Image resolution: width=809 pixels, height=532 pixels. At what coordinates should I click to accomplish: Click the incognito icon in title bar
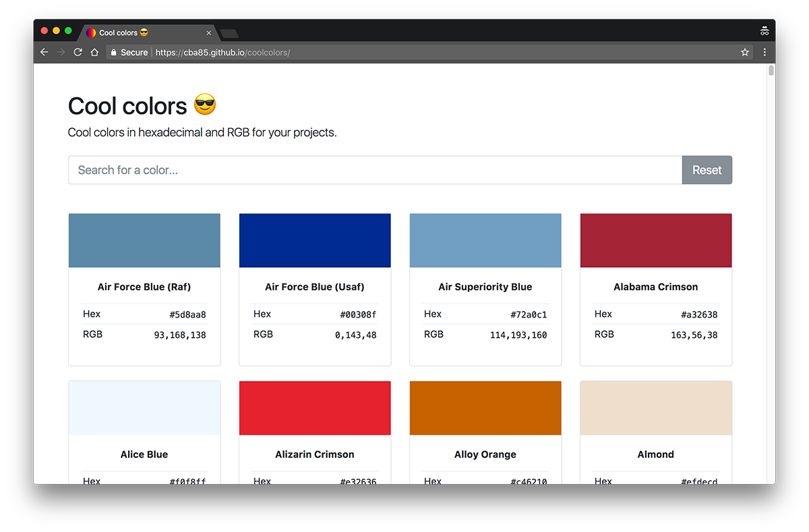coord(764,31)
